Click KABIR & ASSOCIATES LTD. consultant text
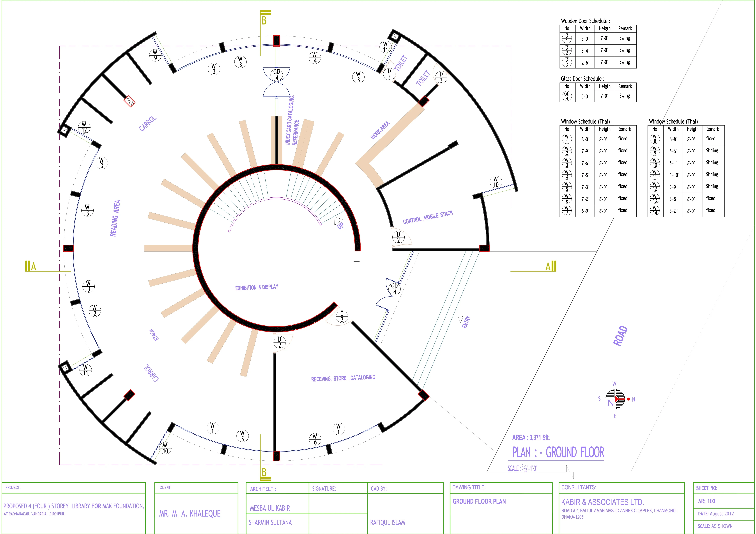The width and height of the screenshot is (756, 534). pos(602,502)
